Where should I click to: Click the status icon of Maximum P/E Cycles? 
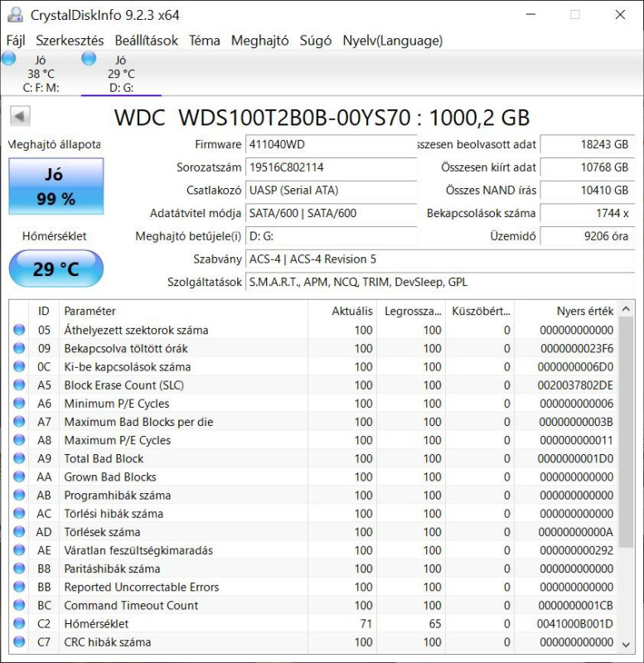[x=19, y=440]
